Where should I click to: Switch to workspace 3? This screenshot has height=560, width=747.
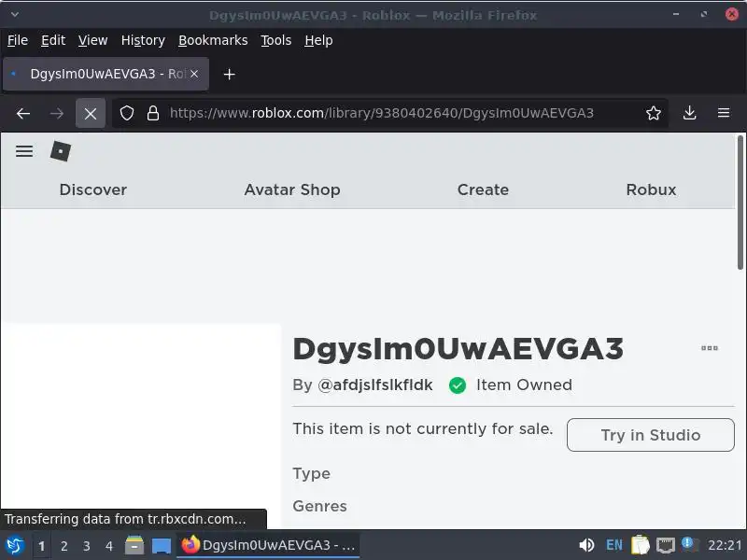[x=86, y=546]
